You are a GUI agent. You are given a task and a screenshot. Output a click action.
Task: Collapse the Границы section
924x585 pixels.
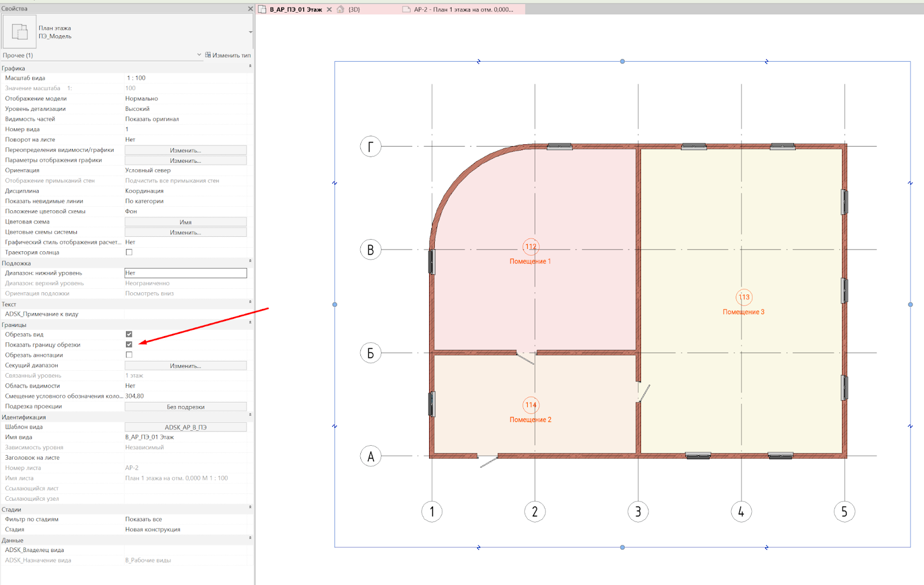[250, 323]
